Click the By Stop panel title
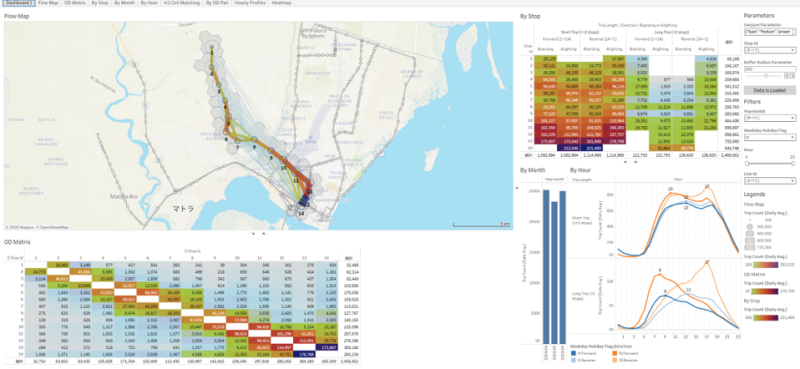 [530, 16]
